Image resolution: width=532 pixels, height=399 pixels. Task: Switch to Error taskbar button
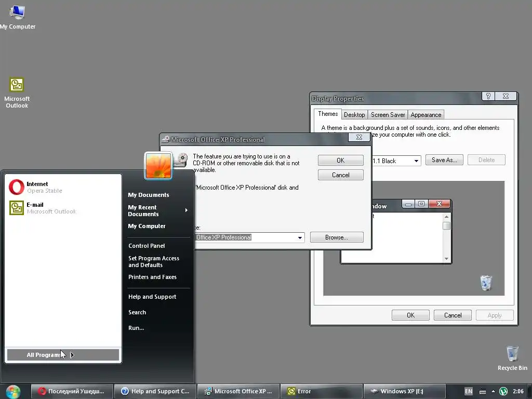321,391
